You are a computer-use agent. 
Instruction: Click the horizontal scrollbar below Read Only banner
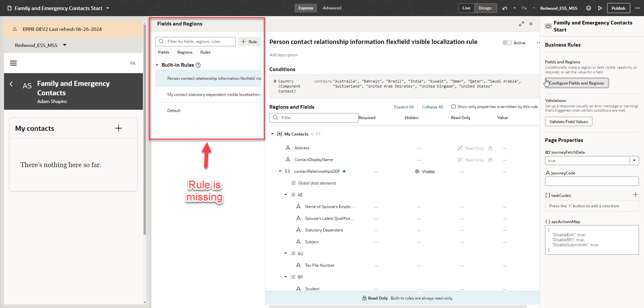pyautogui.click(x=397, y=306)
